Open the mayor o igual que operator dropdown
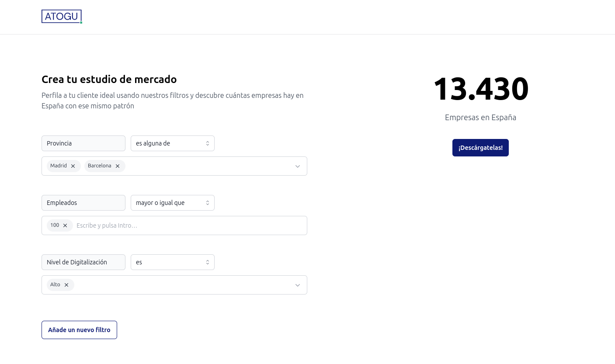615x364 pixels. (173, 203)
